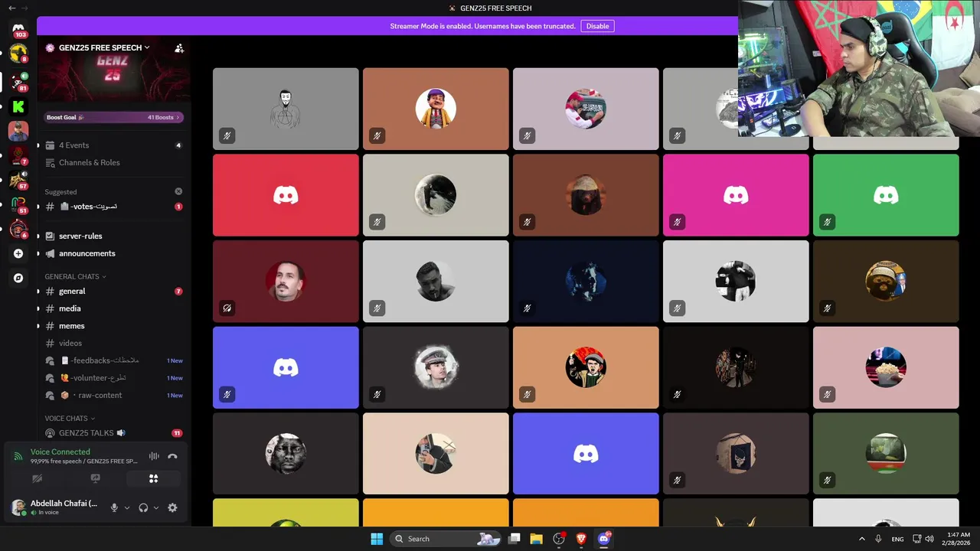Expand microphone input options arrow
Image resolution: width=980 pixels, height=551 pixels.
point(127,507)
